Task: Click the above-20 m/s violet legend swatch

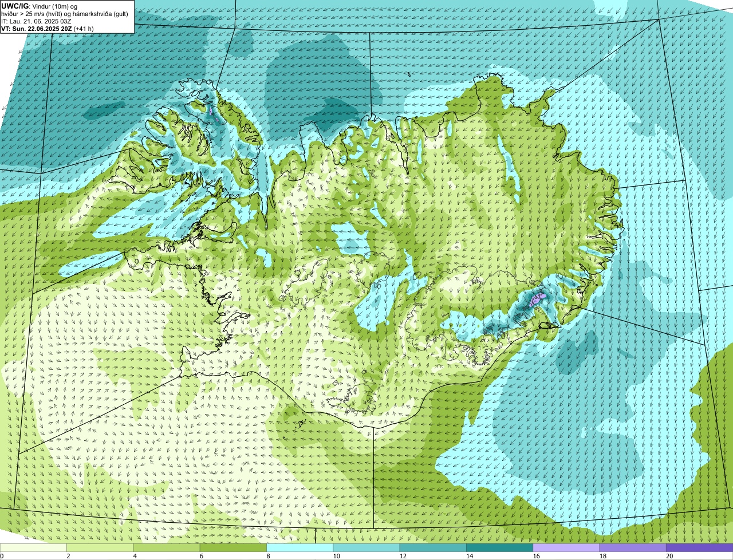Action: (700, 547)
